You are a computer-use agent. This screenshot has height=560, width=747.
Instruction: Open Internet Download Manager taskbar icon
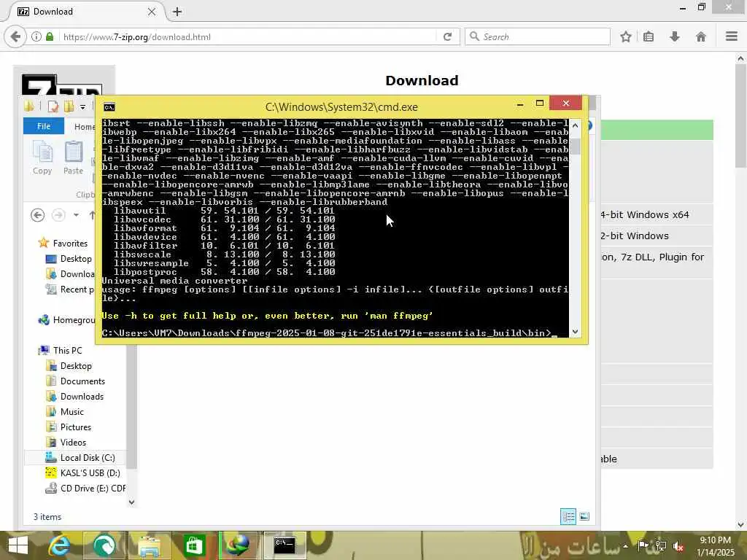[x=239, y=545]
